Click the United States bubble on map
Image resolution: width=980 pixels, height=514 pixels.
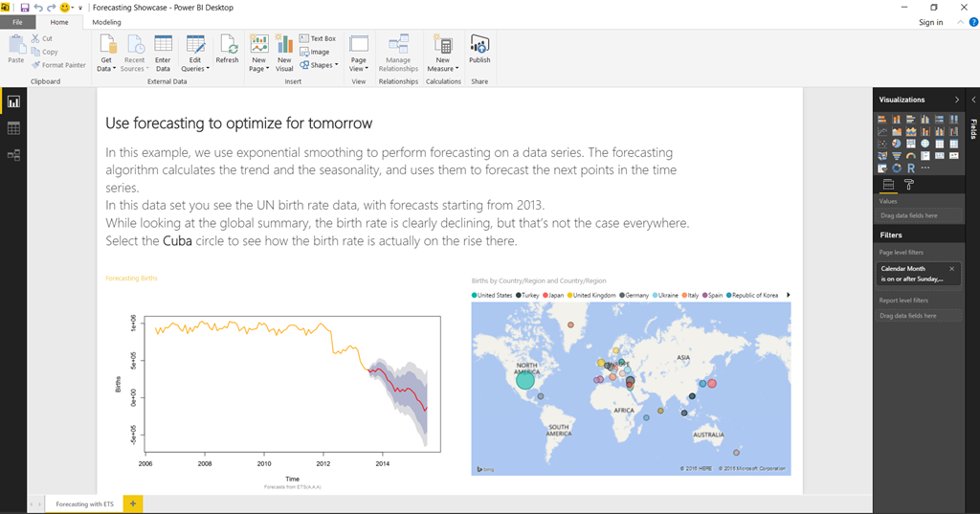tap(525, 379)
